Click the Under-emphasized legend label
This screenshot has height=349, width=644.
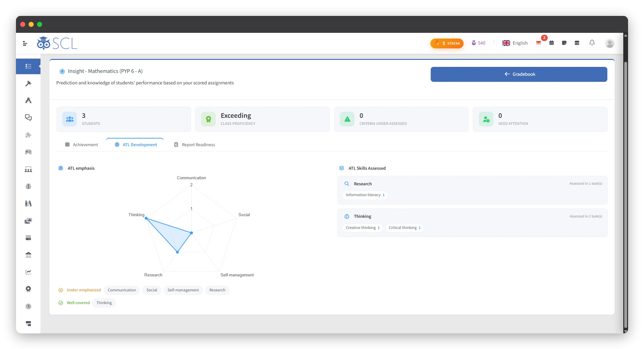(x=84, y=290)
